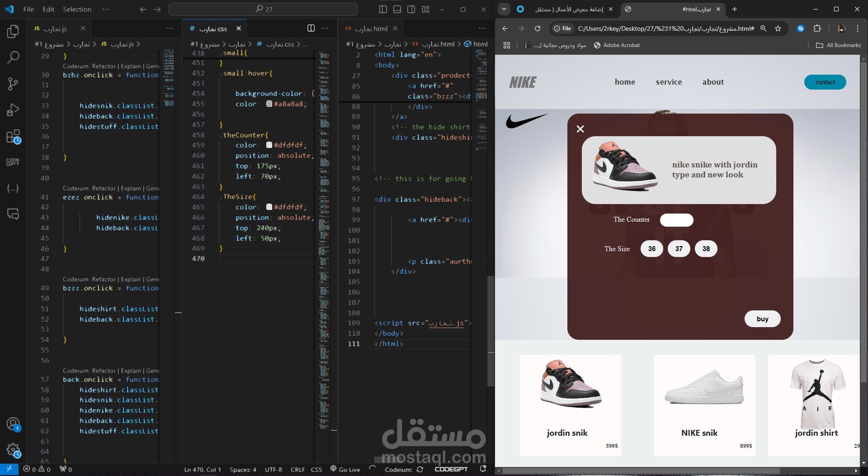Open More Actions in the CSS editor group
This screenshot has height=476, width=868.
pyautogui.click(x=325, y=29)
